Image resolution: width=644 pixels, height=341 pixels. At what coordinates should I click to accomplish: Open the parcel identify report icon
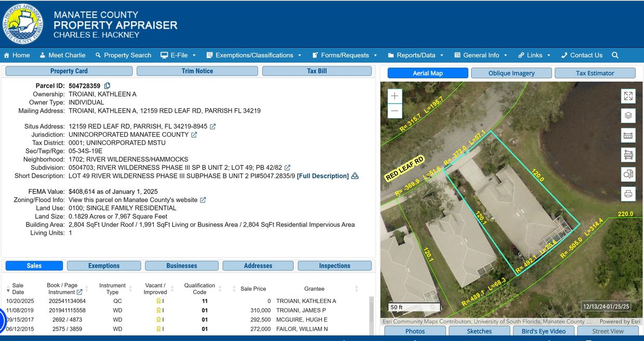click(628, 175)
